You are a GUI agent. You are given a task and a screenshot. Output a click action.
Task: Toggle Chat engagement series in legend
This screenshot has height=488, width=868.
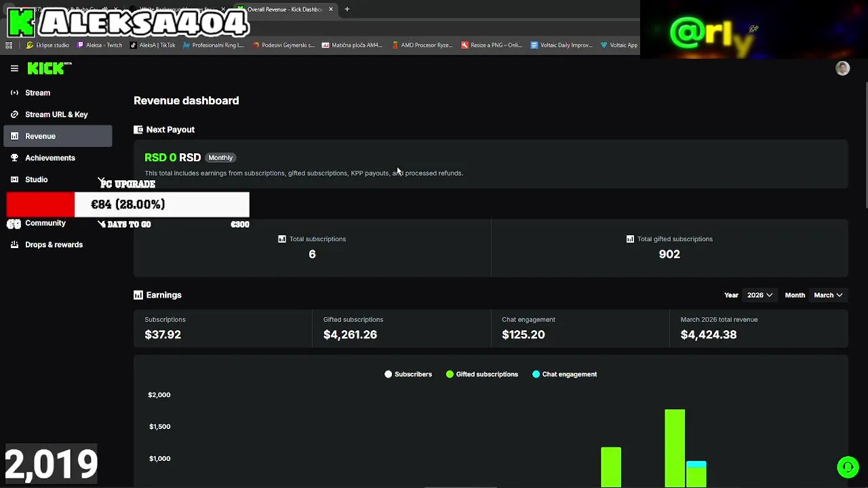tap(565, 374)
